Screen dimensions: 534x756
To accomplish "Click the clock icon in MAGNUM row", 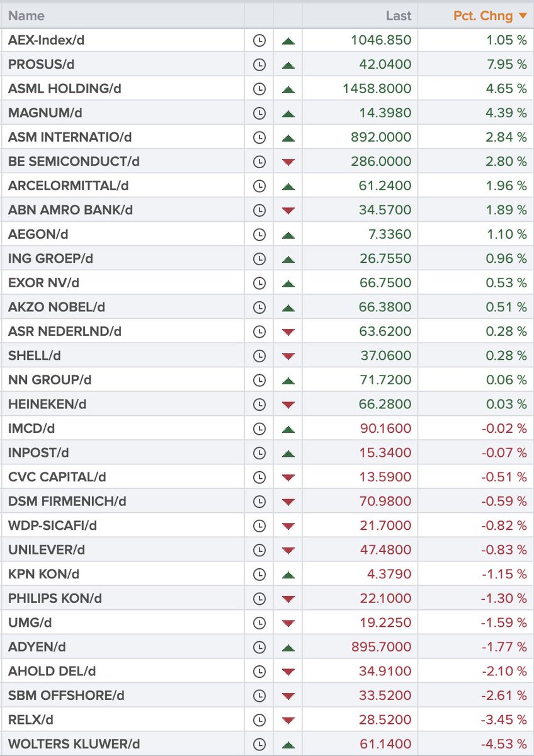I will click(259, 113).
